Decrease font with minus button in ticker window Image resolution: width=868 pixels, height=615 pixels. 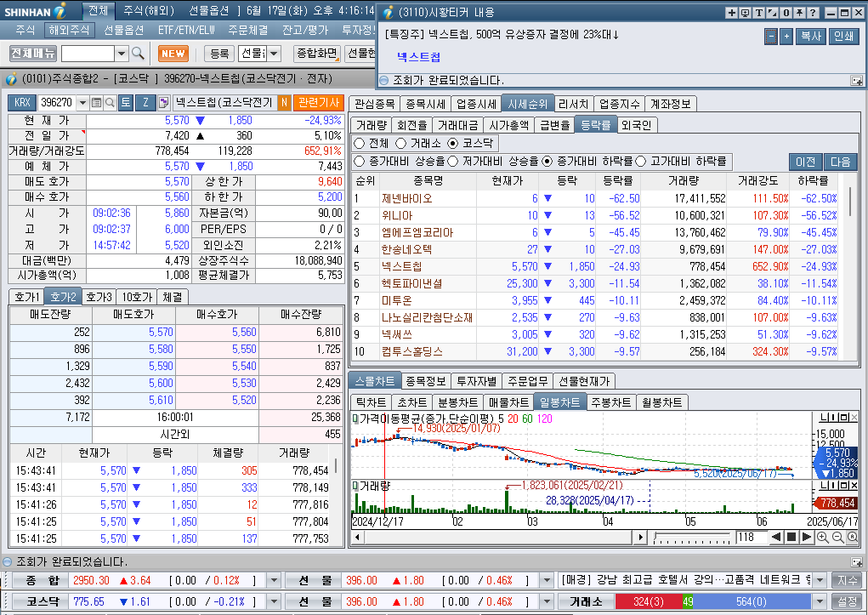[770, 37]
